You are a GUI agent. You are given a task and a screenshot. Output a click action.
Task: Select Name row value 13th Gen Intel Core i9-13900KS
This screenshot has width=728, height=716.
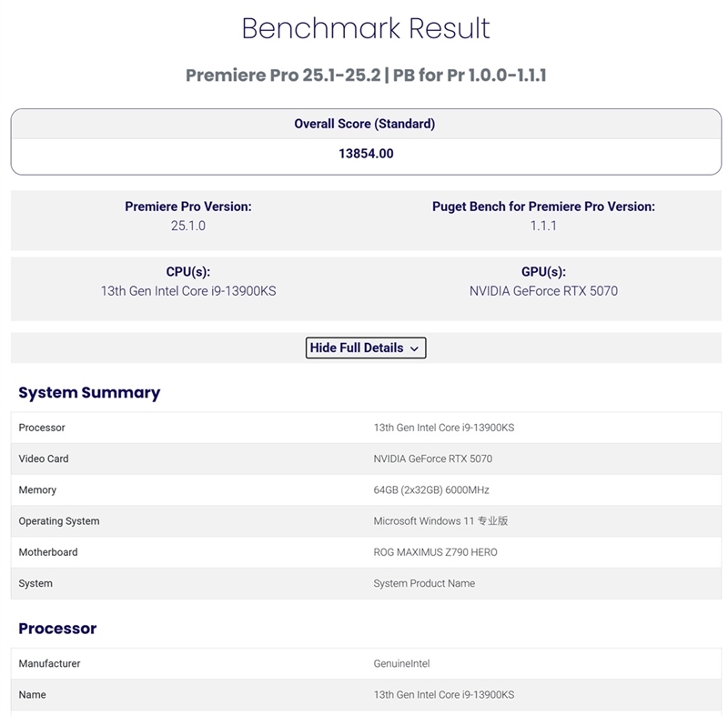444,695
